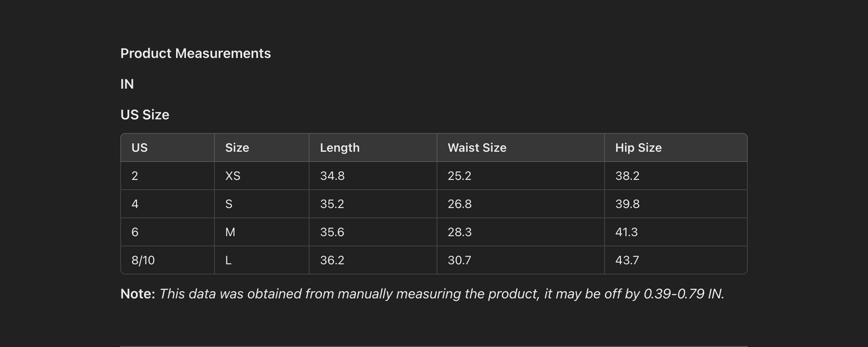Click the US column header

pos(139,148)
